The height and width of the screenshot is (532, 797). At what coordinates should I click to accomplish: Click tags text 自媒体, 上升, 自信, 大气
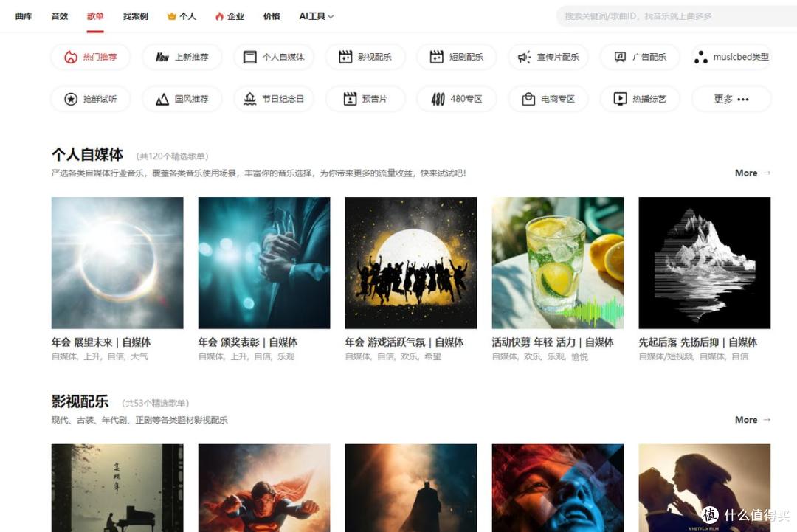click(x=100, y=356)
